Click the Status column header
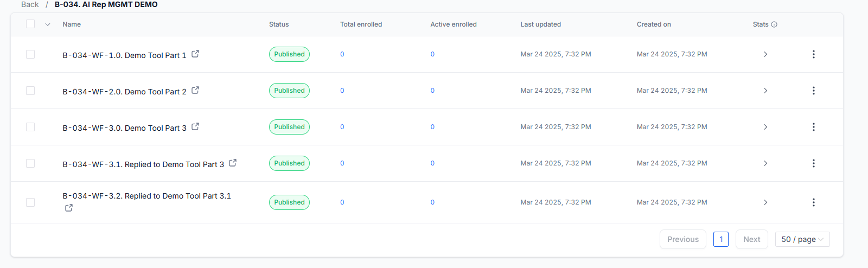This screenshot has width=868, height=268. pyautogui.click(x=279, y=24)
